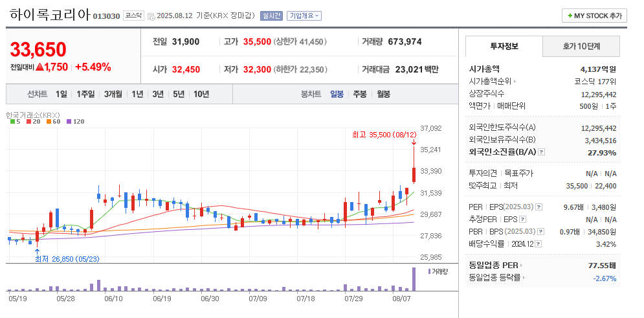Click the red up-triangle change icon
Viewport: 644px width, 318px height.
[x=39, y=67]
